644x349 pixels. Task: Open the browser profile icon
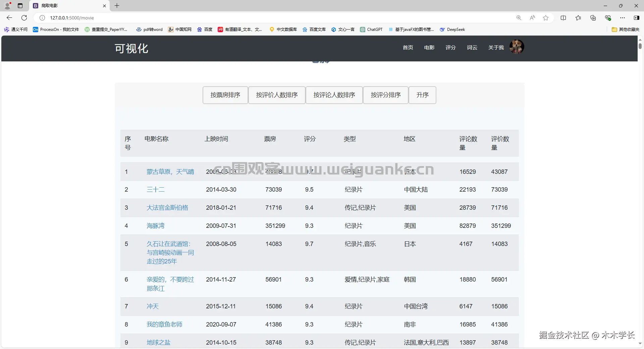pyautogui.click(x=7, y=6)
